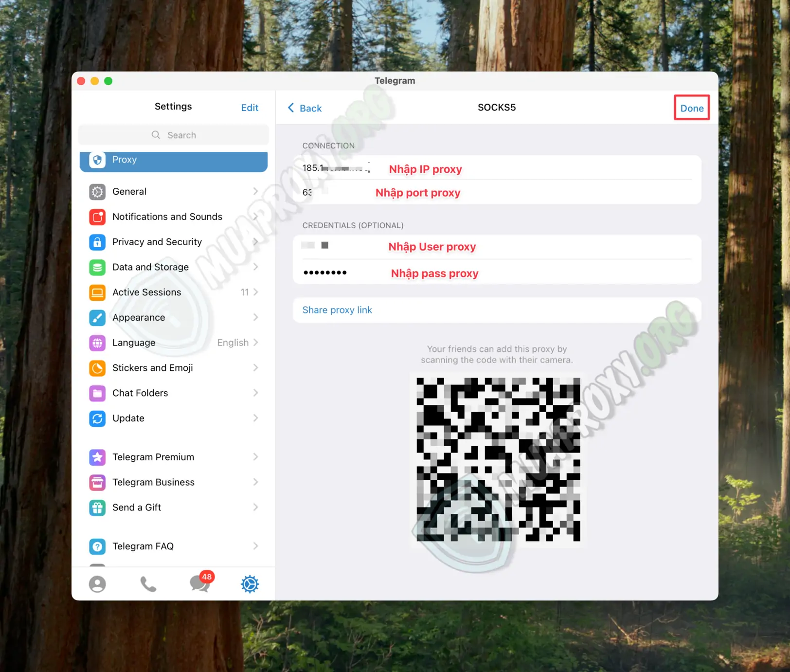
Task: Expand Data and Storage chevron
Action: click(255, 267)
